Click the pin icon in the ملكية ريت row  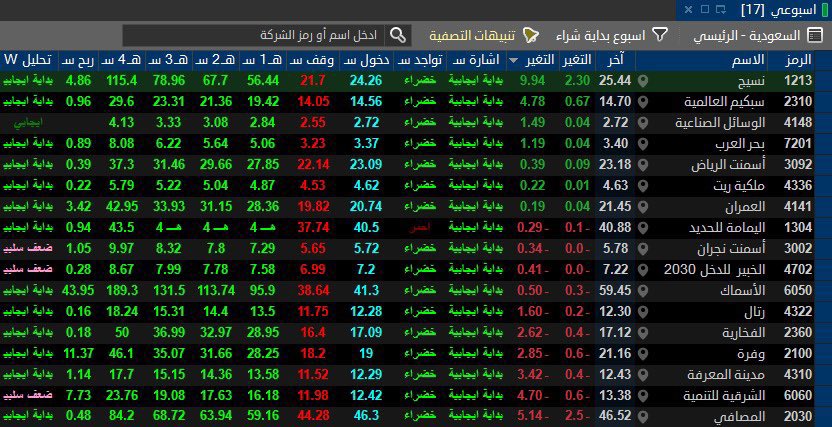click(x=643, y=186)
